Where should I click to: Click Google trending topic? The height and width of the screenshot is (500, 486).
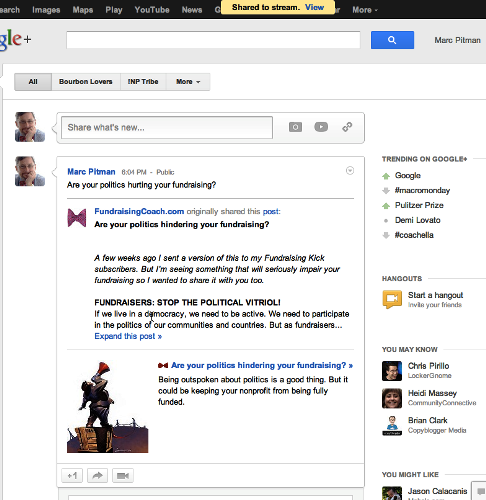tap(408, 176)
